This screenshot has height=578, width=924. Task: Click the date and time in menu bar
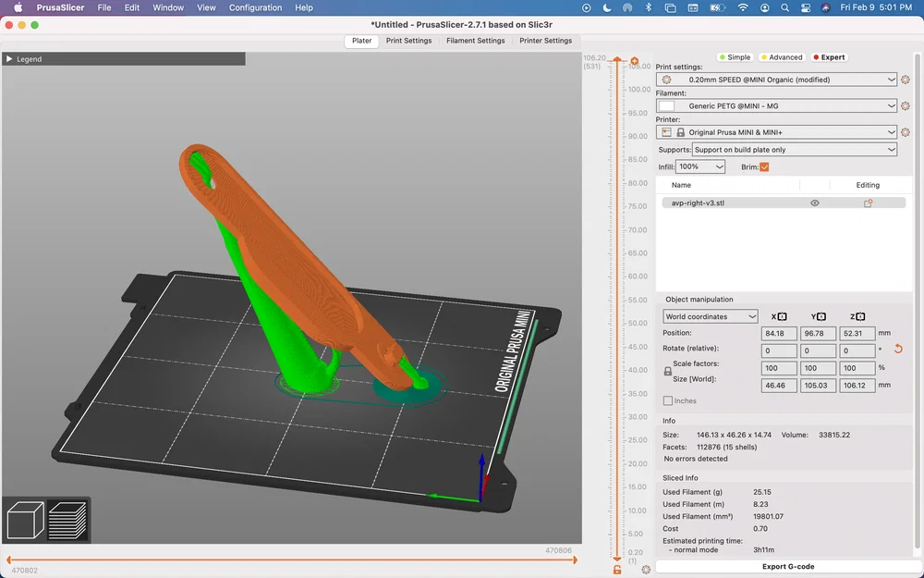point(876,7)
